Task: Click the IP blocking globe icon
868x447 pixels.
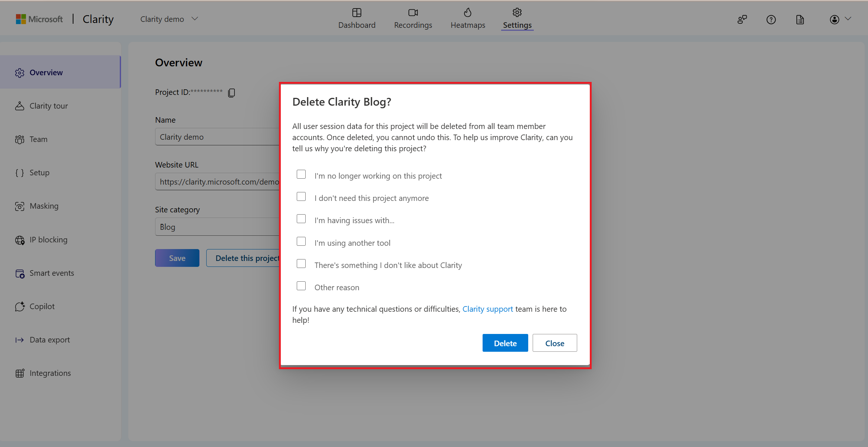Action: (20, 240)
